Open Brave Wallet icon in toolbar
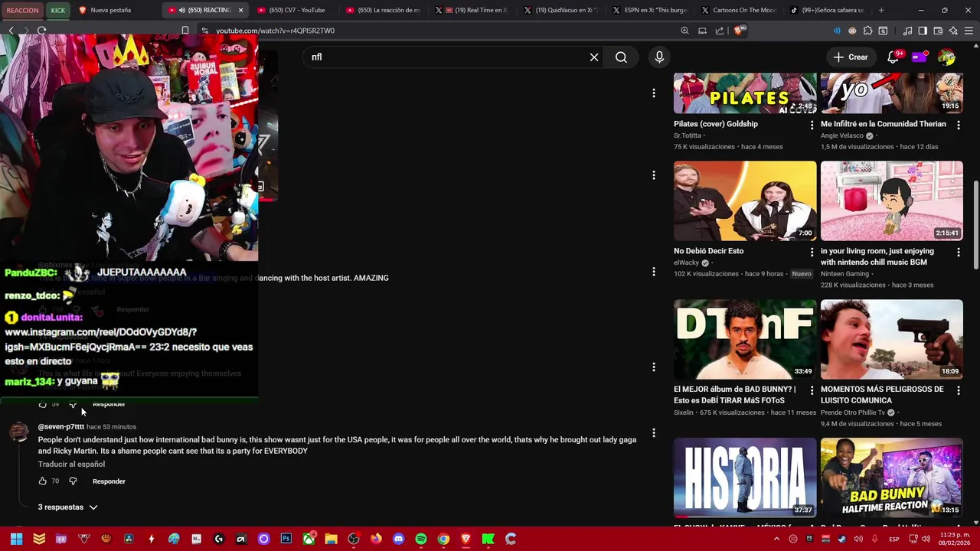Viewport: 980px width, 551px height. 938,31
